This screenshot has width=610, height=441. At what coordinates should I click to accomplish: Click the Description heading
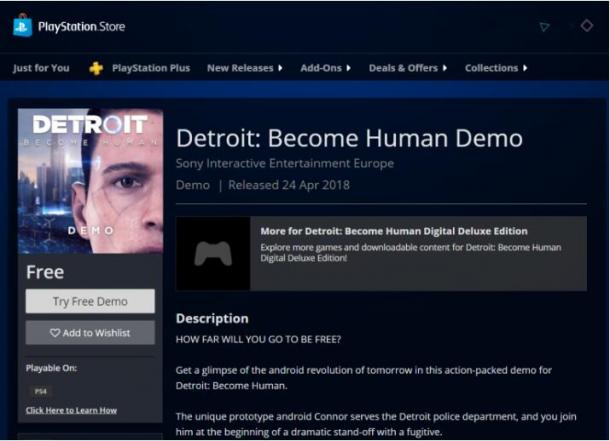click(212, 318)
